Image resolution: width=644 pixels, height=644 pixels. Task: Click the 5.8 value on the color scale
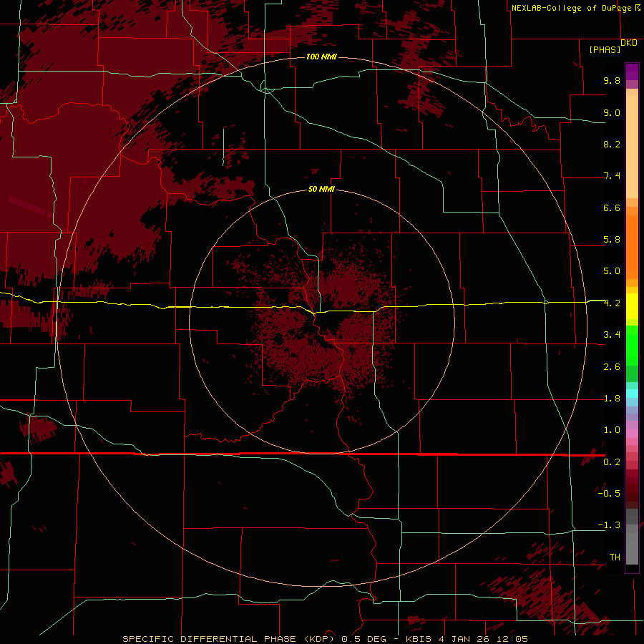[612, 240]
